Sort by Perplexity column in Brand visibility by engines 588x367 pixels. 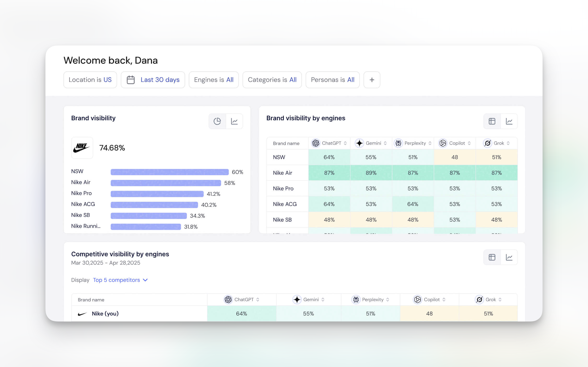[x=430, y=143]
